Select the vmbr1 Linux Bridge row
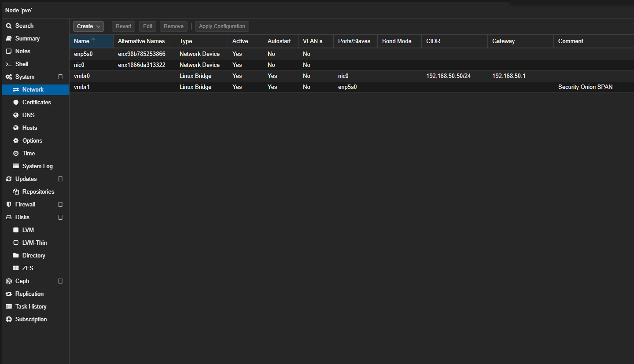This screenshot has height=364, width=634. click(352, 87)
